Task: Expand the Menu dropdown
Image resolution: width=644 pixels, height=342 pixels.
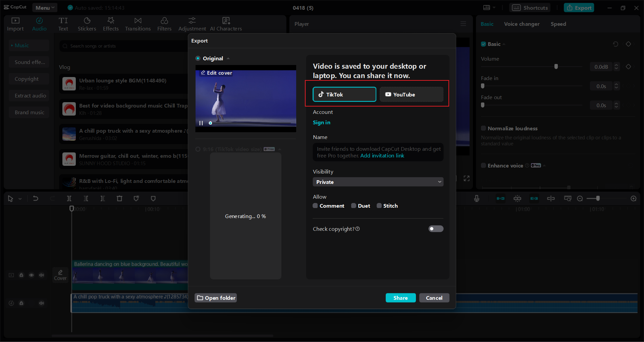Action: pyautogui.click(x=45, y=8)
